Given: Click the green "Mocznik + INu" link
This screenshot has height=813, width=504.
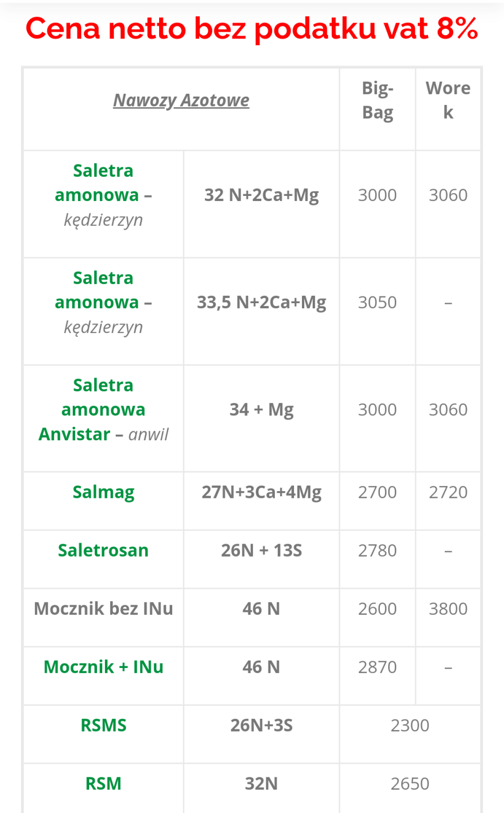Looking at the screenshot, I should tap(103, 667).
